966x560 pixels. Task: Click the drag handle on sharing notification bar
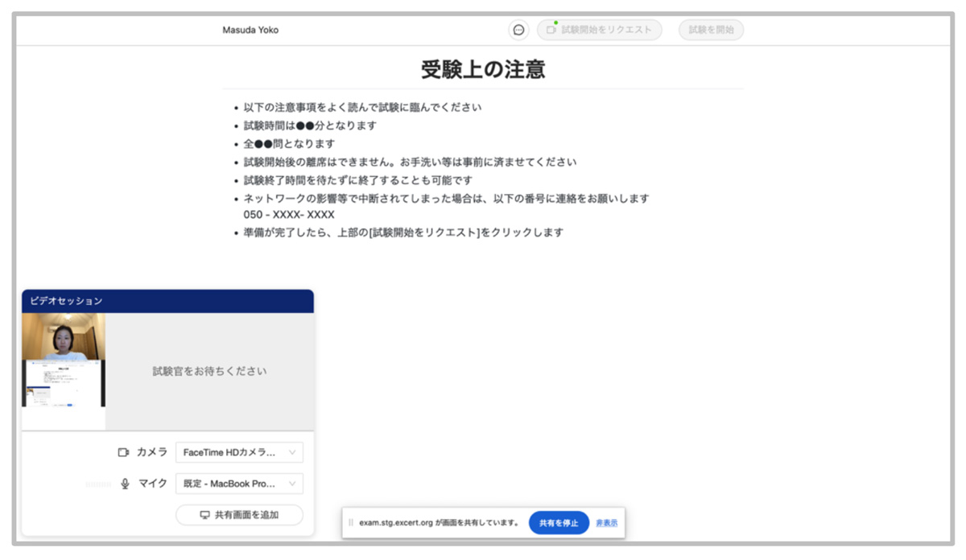point(350,523)
